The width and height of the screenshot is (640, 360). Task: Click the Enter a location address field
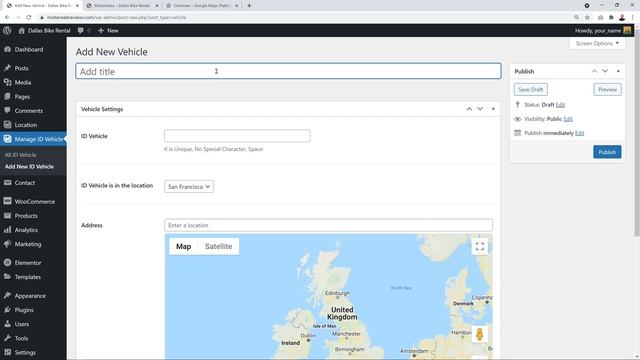click(328, 225)
